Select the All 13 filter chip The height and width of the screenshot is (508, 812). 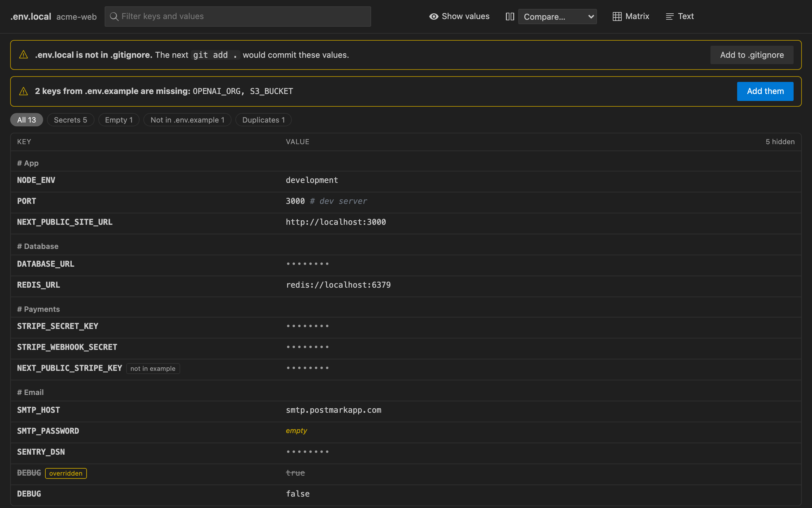(27, 120)
